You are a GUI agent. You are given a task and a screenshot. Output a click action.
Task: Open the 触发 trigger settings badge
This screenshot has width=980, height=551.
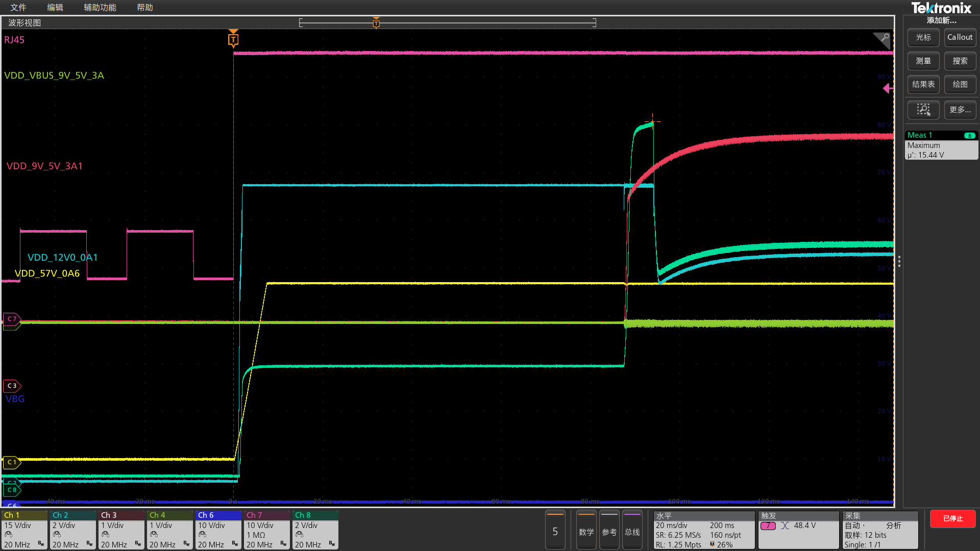point(798,530)
